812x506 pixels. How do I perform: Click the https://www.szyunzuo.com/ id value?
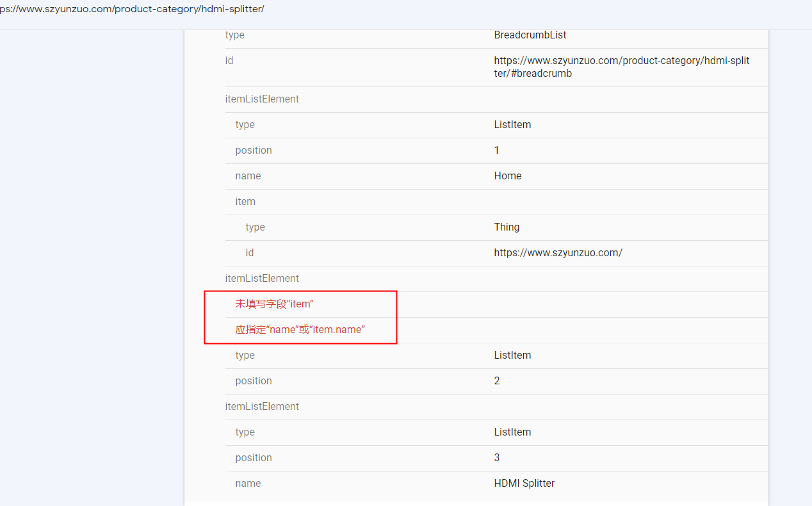[558, 253]
